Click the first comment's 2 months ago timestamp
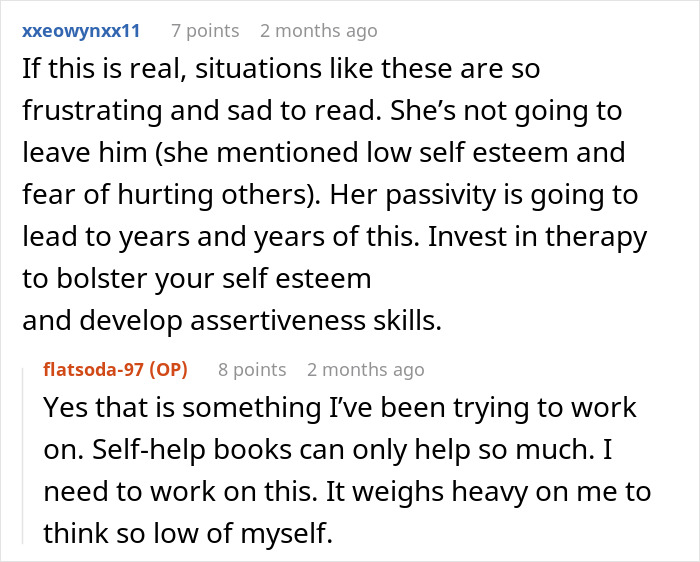The height and width of the screenshot is (562, 700). pos(318,31)
